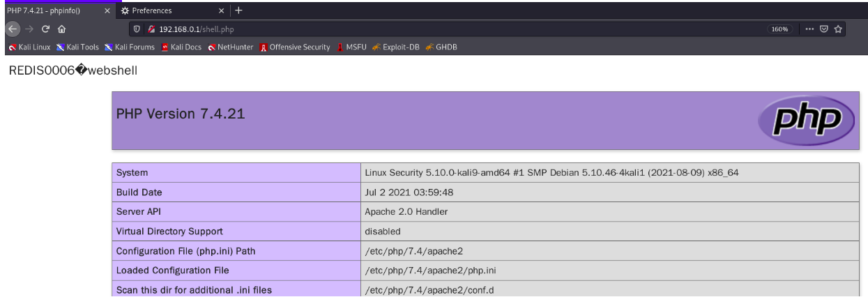Open page actions three-dot menu

808,29
